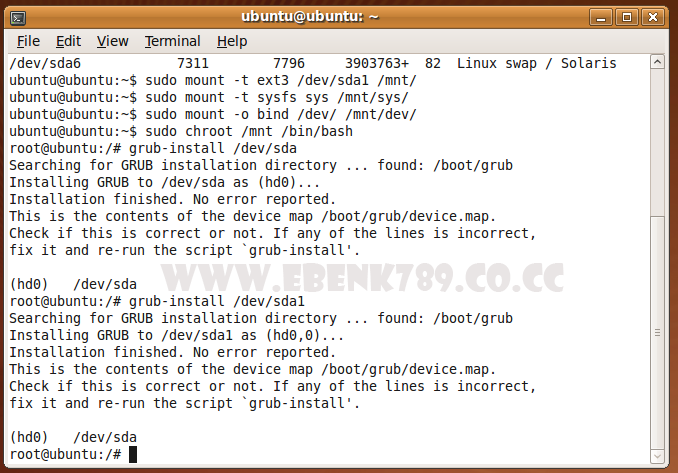Click the scrollbar track above the thumb
678x473 pixels.
(x=657, y=142)
